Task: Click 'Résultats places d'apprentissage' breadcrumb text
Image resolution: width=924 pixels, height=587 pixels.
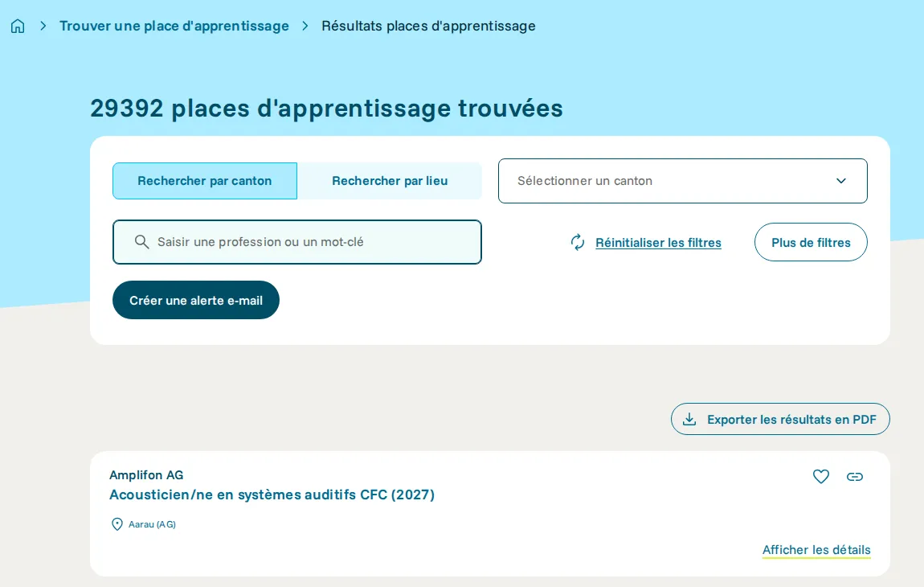Action: (428, 26)
